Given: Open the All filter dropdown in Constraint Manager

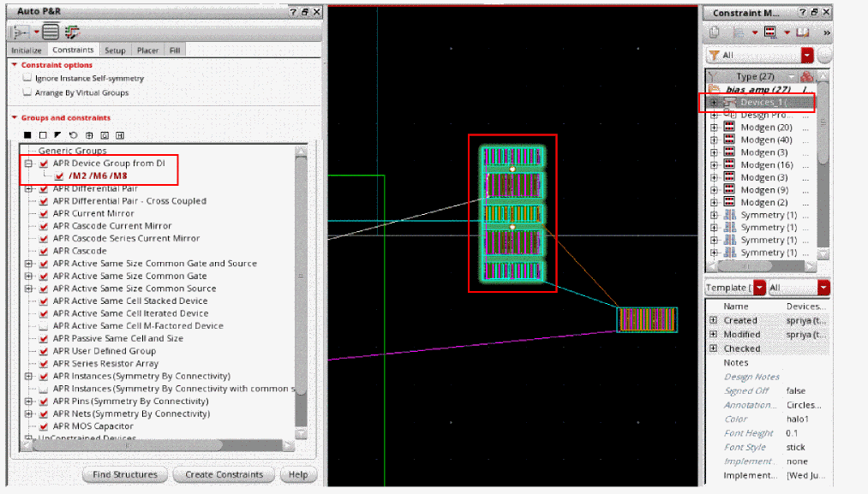Looking at the screenshot, I should 806,55.
